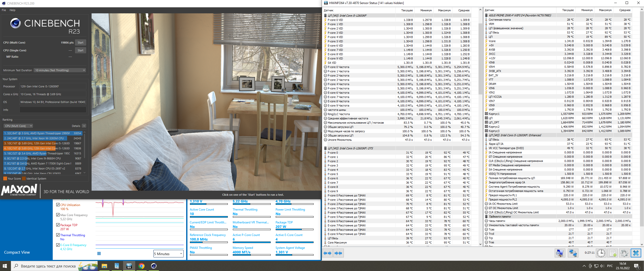Click the Info text field in Cinebench

pyautogui.click(x=53, y=110)
